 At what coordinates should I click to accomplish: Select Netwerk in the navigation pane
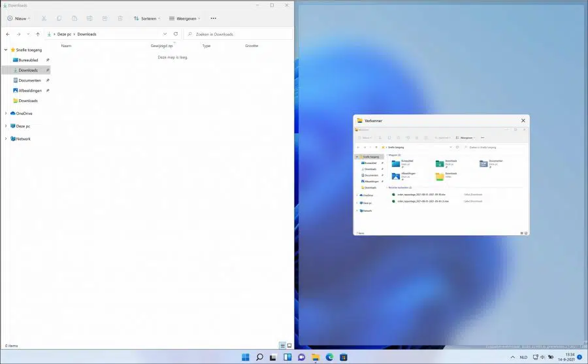tap(24, 139)
